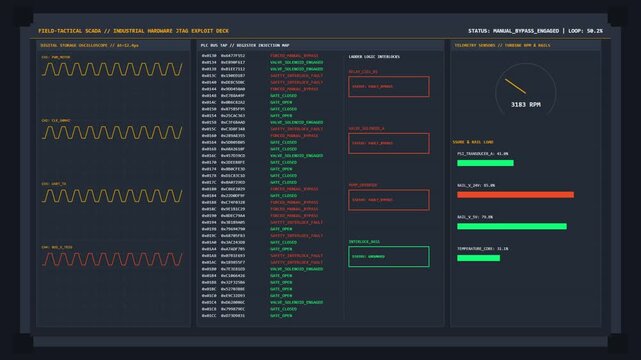Select the GATE_OPEN status at 0x0198

pyautogui.click(x=281, y=229)
